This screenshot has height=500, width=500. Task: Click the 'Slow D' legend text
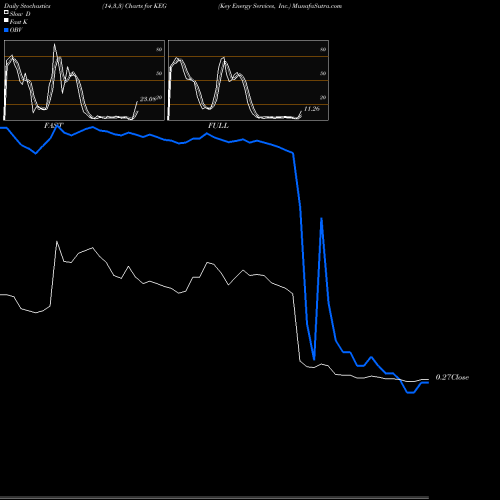[20, 14]
